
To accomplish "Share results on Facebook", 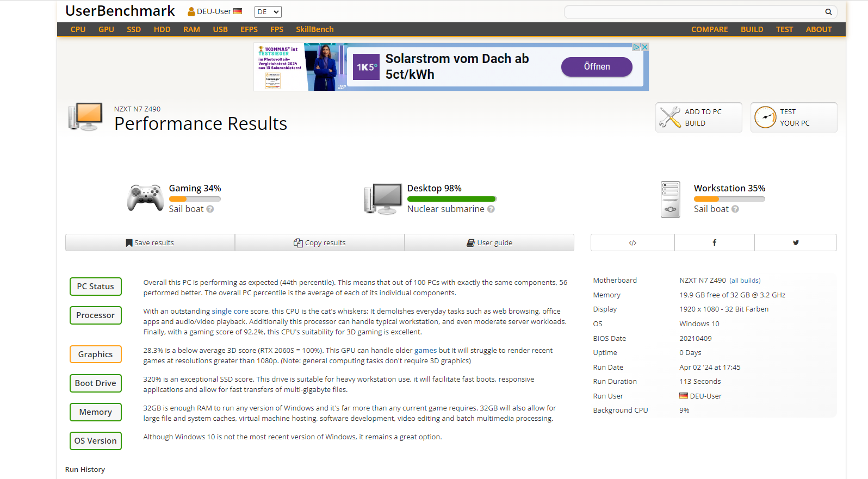I will click(714, 242).
